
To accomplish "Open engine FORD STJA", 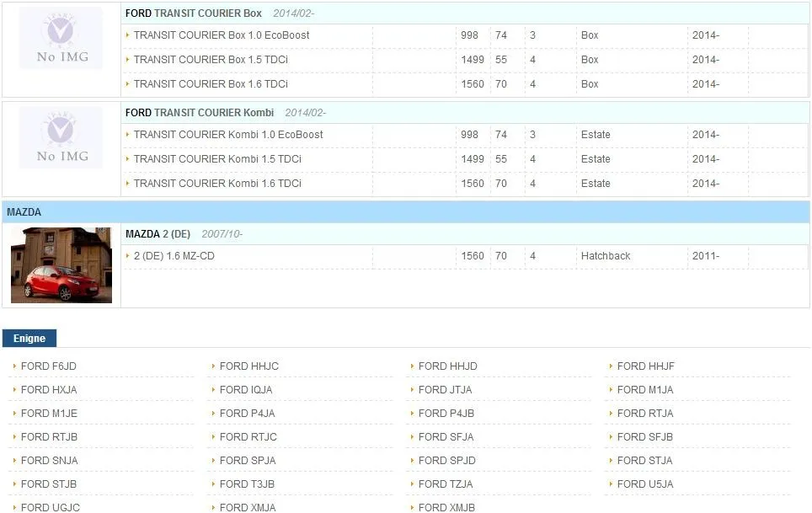I will 644,461.
